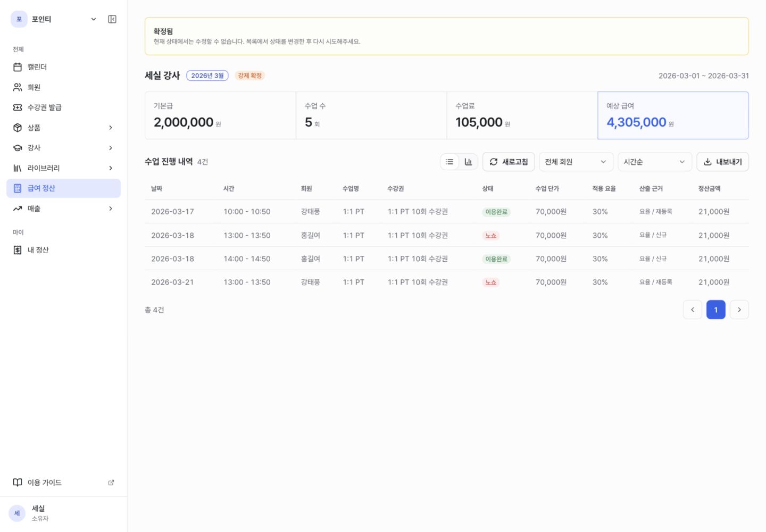This screenshot has width=766, height=532.
Task: Collapse the sidebar with panel icon
Action: click(112, 19)
